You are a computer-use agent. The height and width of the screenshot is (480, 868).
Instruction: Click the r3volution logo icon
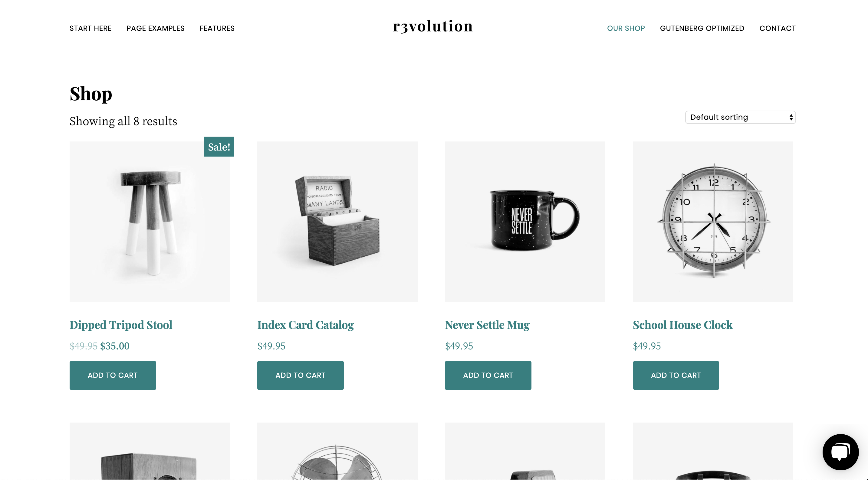[x=433, y=28]
